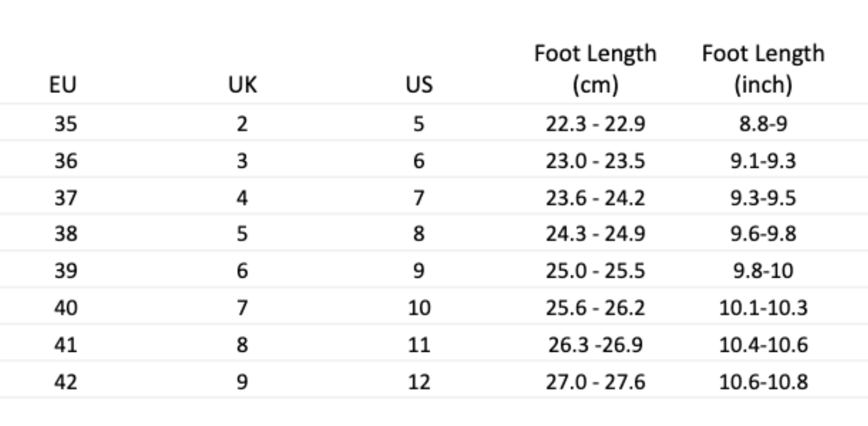This screenshot has width=868, height=426.
Task: Click US size 7 cell
Action: pos(419,197)
